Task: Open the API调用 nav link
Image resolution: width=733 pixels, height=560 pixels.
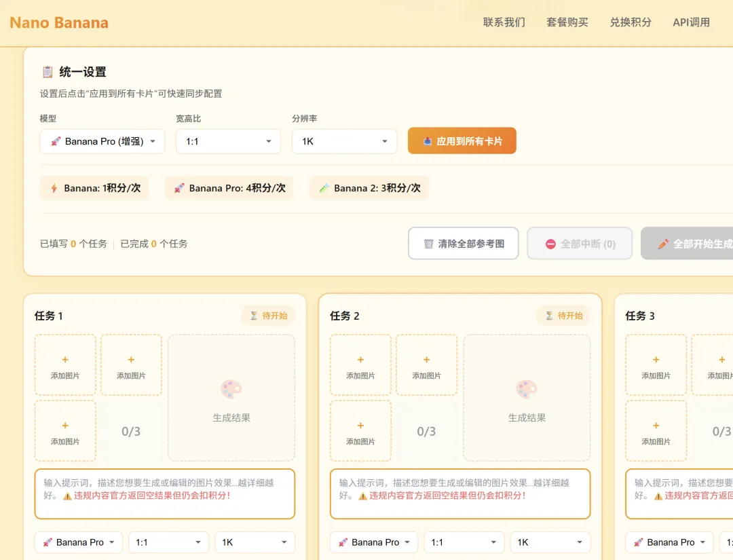Action: [x=691, y=22]
